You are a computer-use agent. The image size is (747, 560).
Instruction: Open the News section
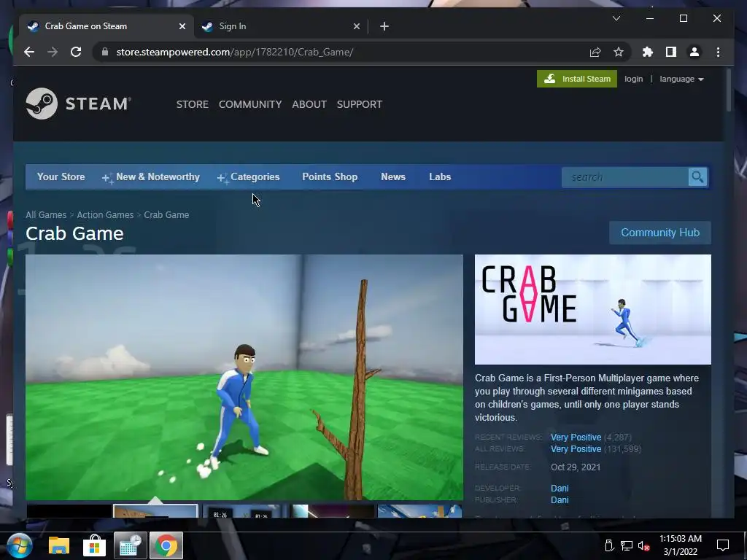click(x=393, y=176)
